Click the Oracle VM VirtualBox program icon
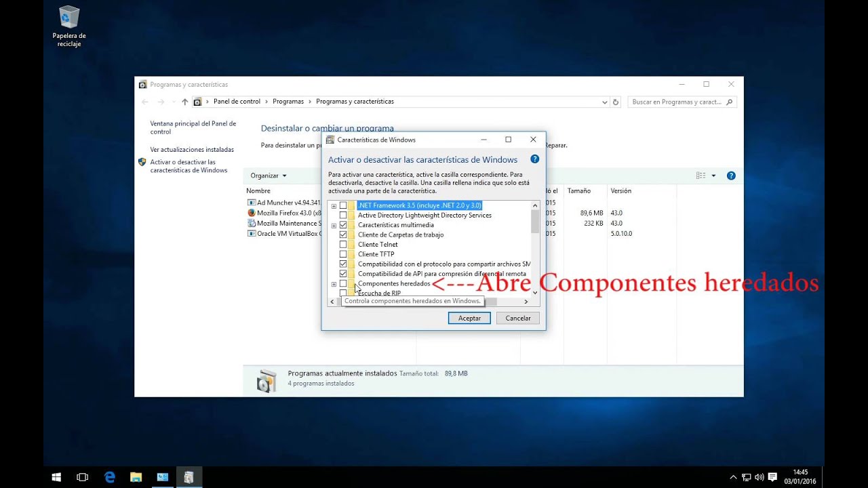This screenshot has width=868, height=488. pos(251,233)
